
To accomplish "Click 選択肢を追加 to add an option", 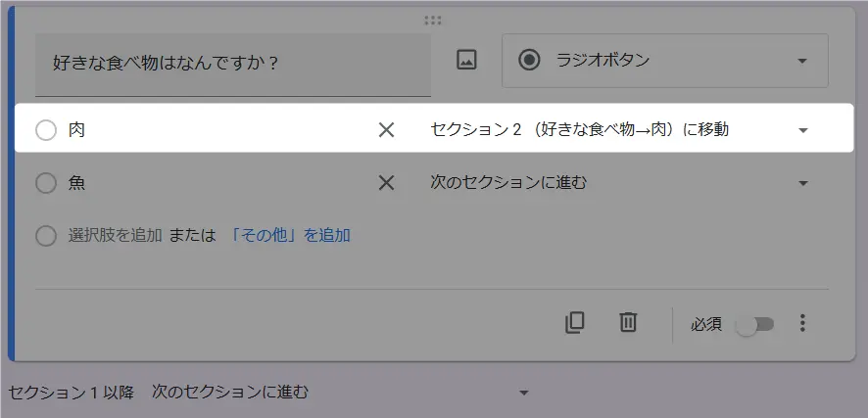I will [x=116, y=236].
